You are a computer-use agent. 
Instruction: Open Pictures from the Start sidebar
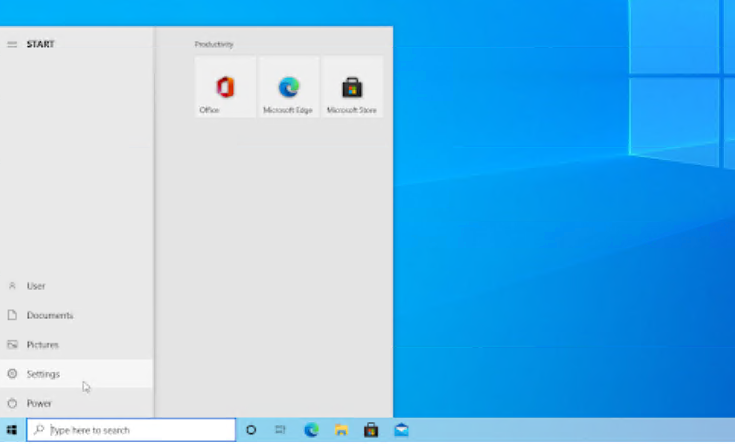(42, 345)
